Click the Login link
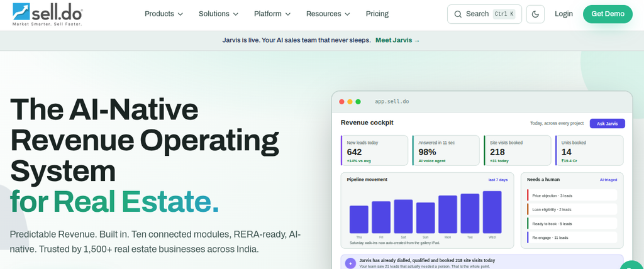 [563, 14]
